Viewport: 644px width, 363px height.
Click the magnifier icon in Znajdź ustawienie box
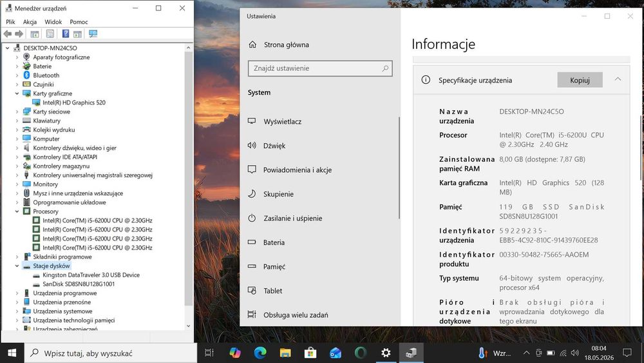pos(385,68)
